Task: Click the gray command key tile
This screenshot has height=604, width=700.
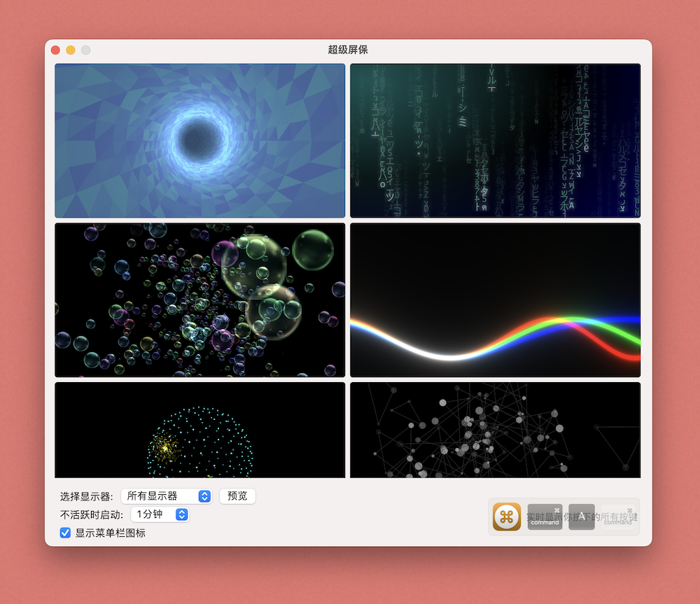Action: [545, 517]
